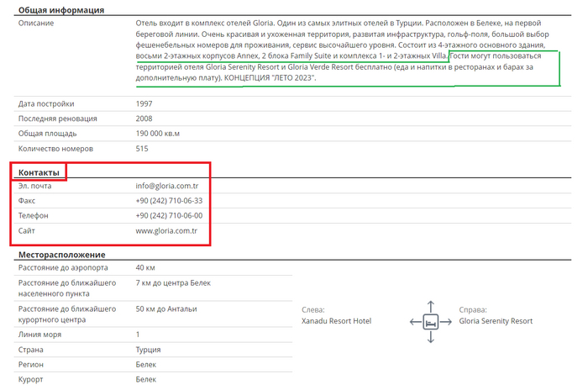Click the Страна label
588x390 pixels.
31,350
